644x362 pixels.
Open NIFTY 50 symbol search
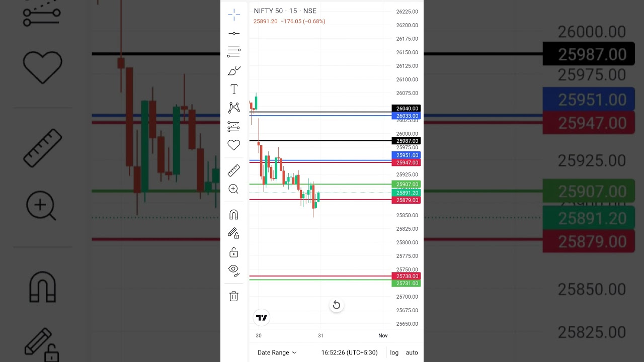285,11
